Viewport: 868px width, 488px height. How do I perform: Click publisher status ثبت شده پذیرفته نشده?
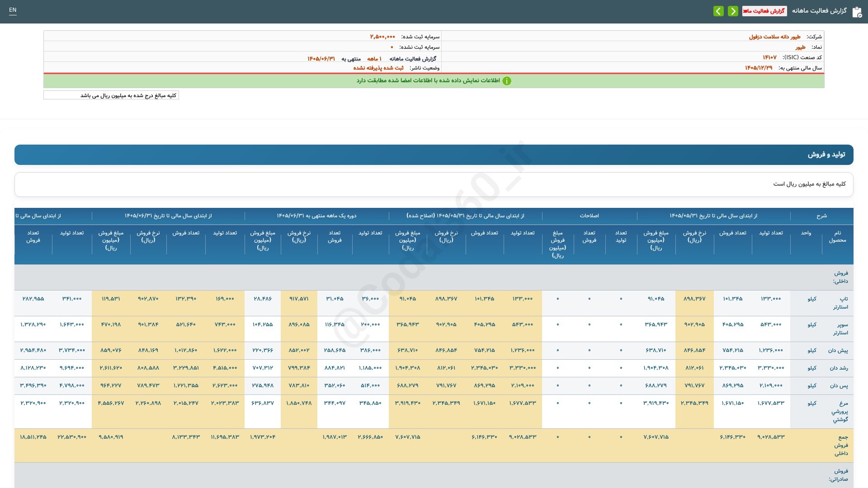pos(378,68)
